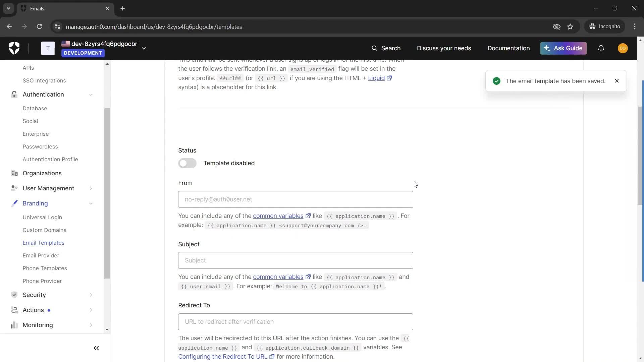Focus the Redirect To URL field
This screenshot has height=362, width=644.
[296, 322]
